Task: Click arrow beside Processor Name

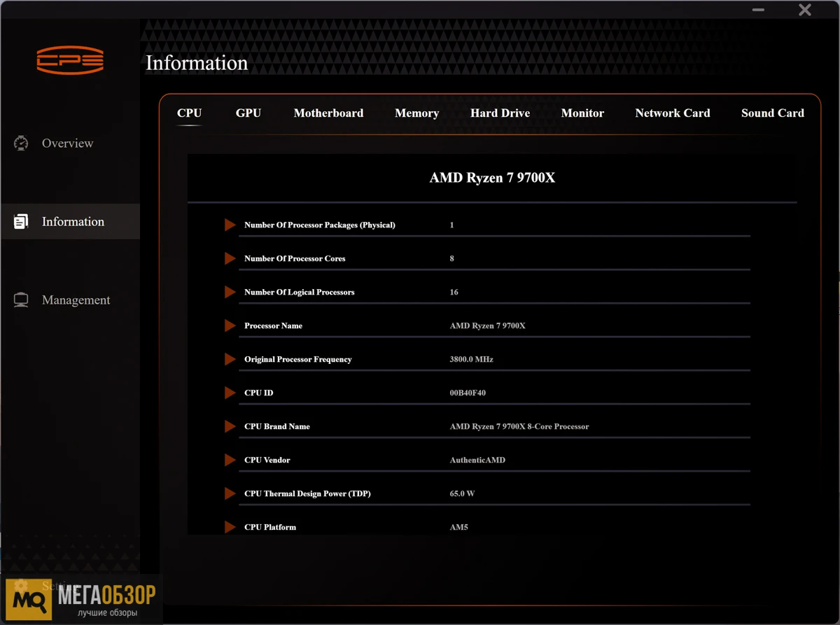Action: click(x=230, y=325)
